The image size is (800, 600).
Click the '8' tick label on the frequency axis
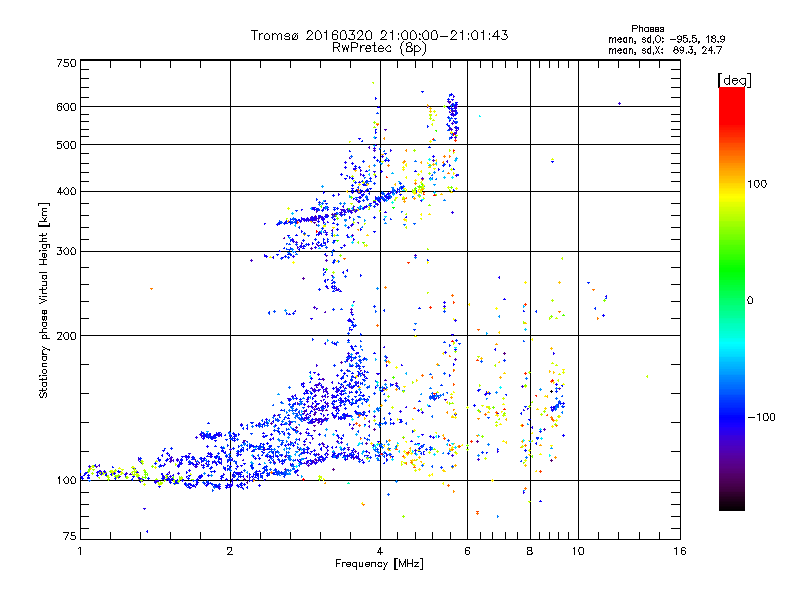[530, 551]
